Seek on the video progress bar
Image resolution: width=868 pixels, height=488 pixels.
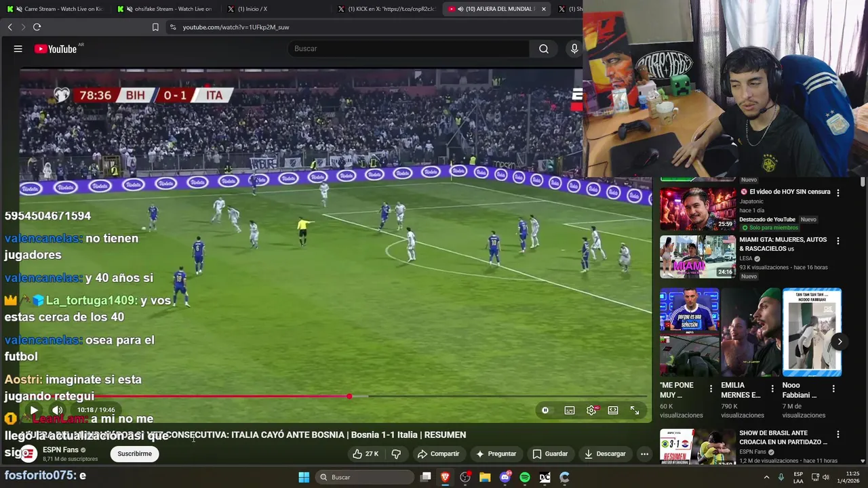click(x=332, y=396)
